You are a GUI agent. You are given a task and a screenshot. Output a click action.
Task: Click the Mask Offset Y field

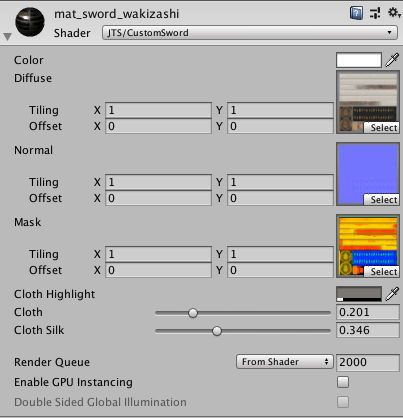point(280,270)
